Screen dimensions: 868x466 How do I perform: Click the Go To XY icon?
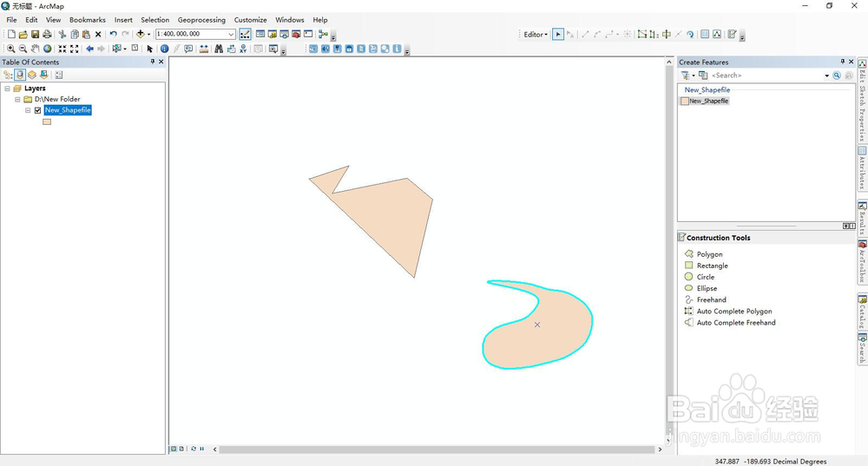[243, 49]
